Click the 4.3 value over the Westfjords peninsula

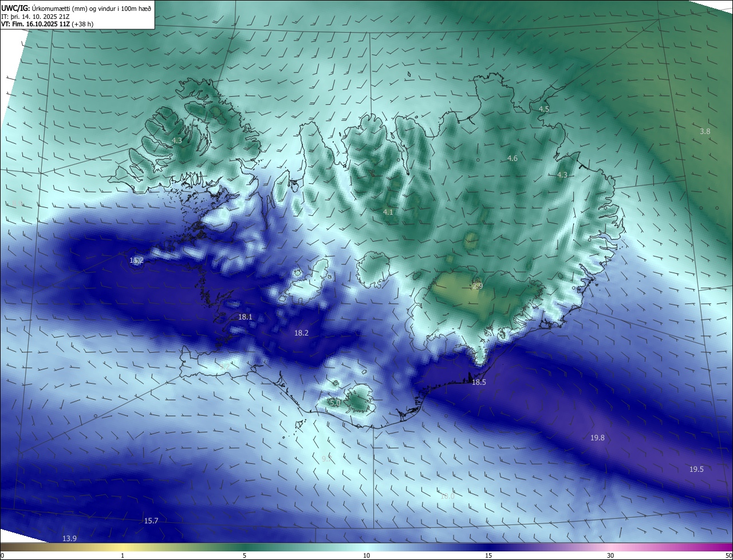pyautogui.click(x=177, y=140)
